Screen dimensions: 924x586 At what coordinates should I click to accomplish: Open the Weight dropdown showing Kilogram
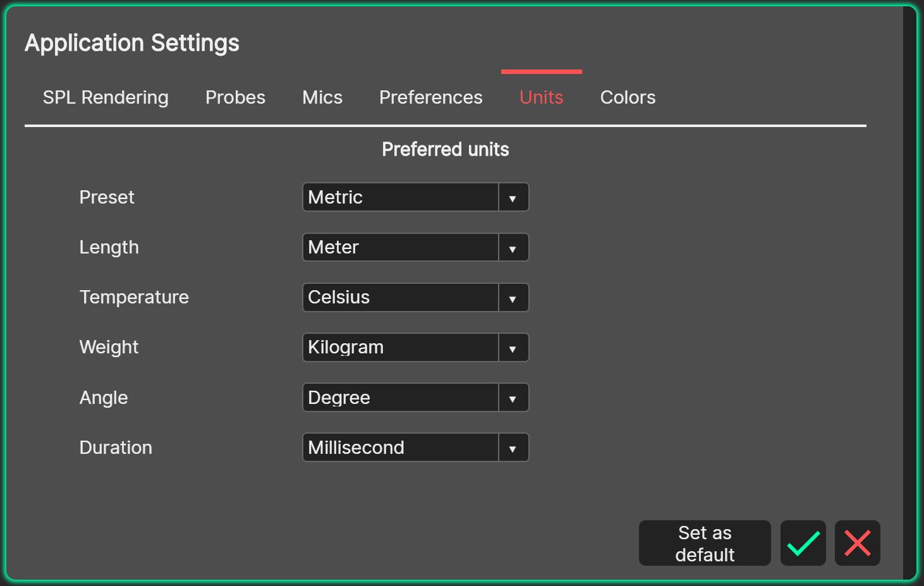tap(400, 347)
